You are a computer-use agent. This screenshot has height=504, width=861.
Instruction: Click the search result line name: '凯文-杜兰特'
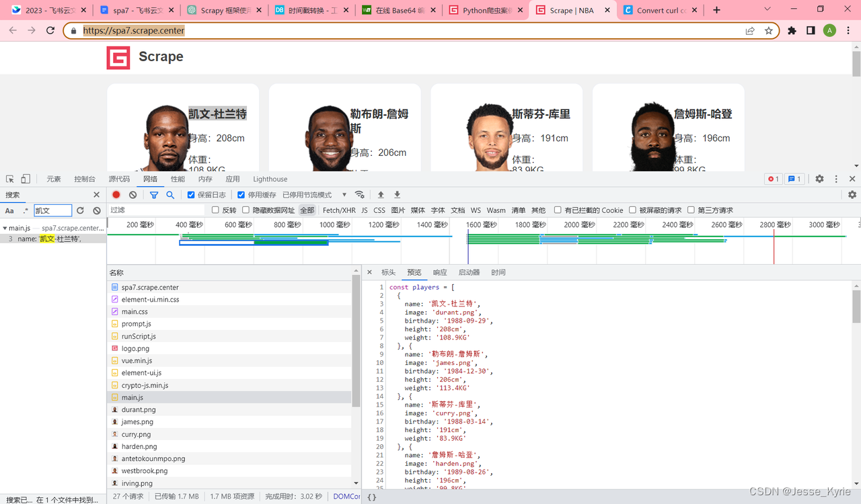click(53, 239)
